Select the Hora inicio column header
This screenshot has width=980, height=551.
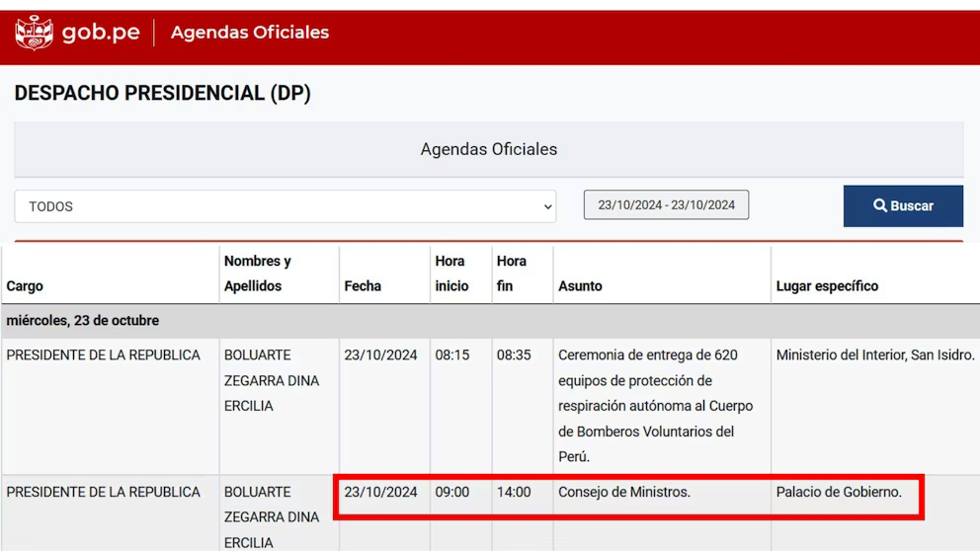click(451, 274)
